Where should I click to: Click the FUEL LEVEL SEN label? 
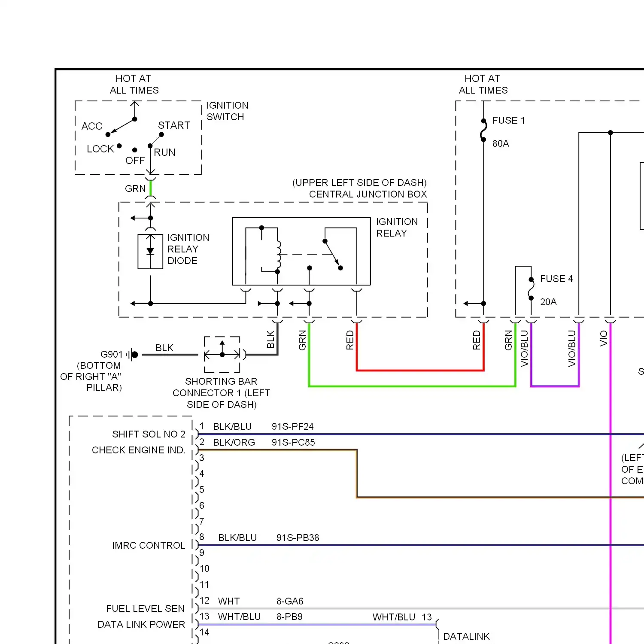pos(145,608)
